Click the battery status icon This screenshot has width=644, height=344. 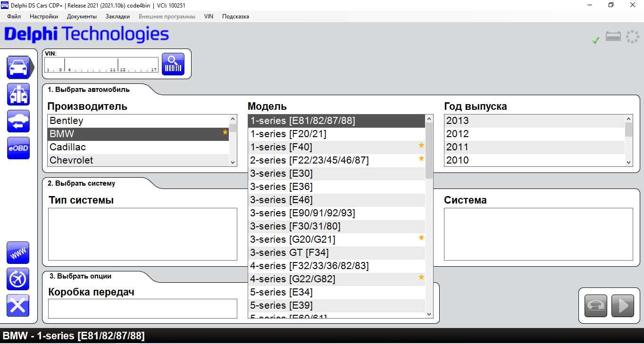point(613,36)
